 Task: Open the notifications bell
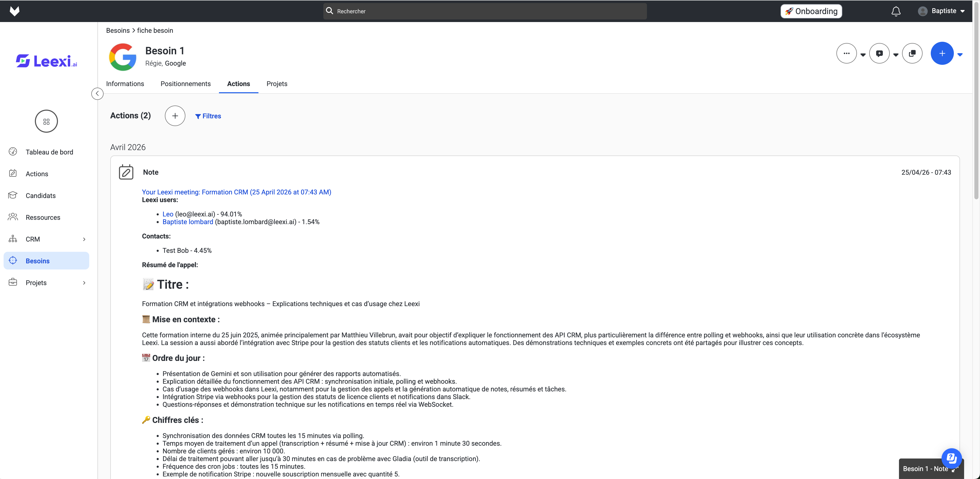(896, 11)
